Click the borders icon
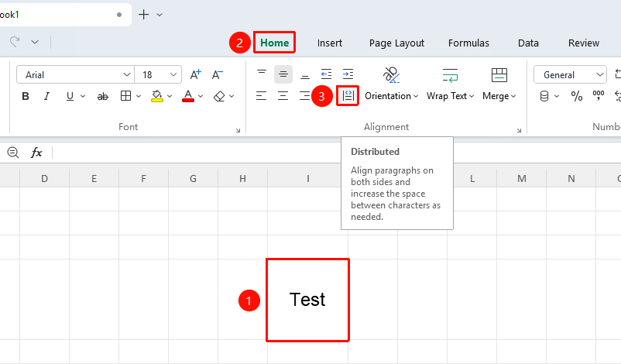 [126, 96]
